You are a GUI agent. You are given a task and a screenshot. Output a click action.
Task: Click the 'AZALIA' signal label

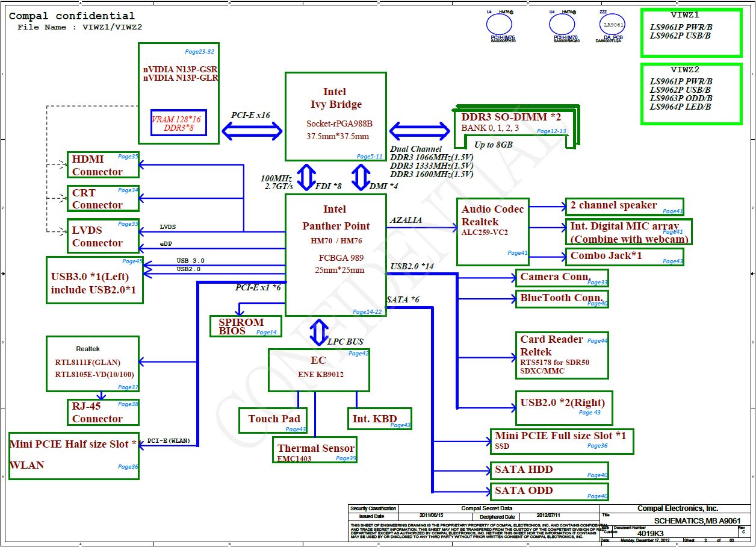point(406,220)
